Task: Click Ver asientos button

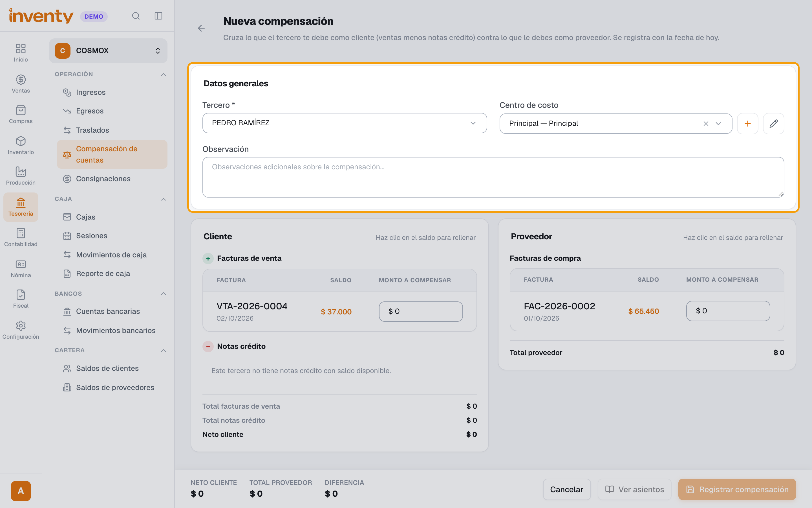Action: pos(634,489)
